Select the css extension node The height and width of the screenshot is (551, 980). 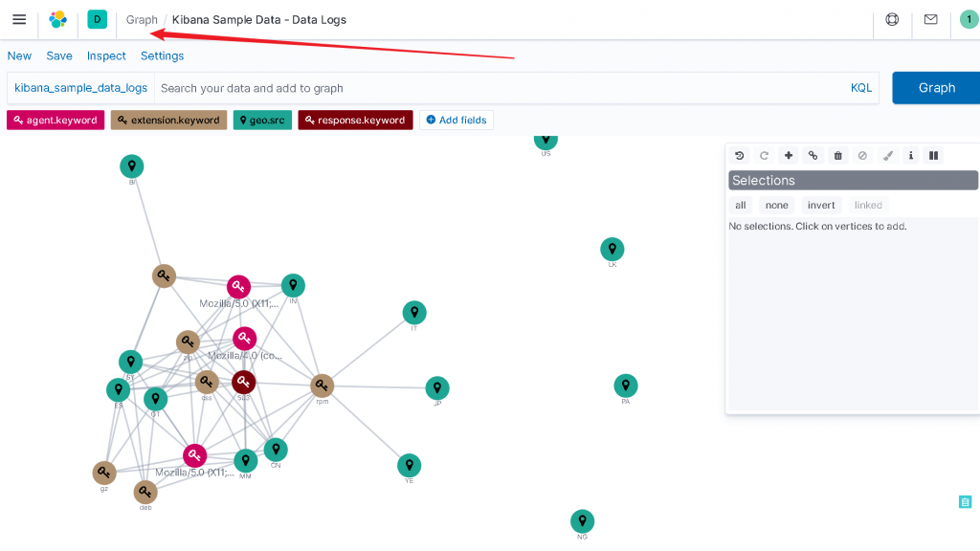(207, 382)
